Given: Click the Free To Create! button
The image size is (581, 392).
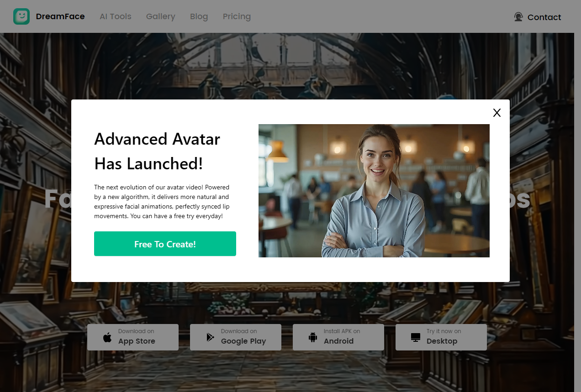Looking at the screenshot, I should 165,244.
